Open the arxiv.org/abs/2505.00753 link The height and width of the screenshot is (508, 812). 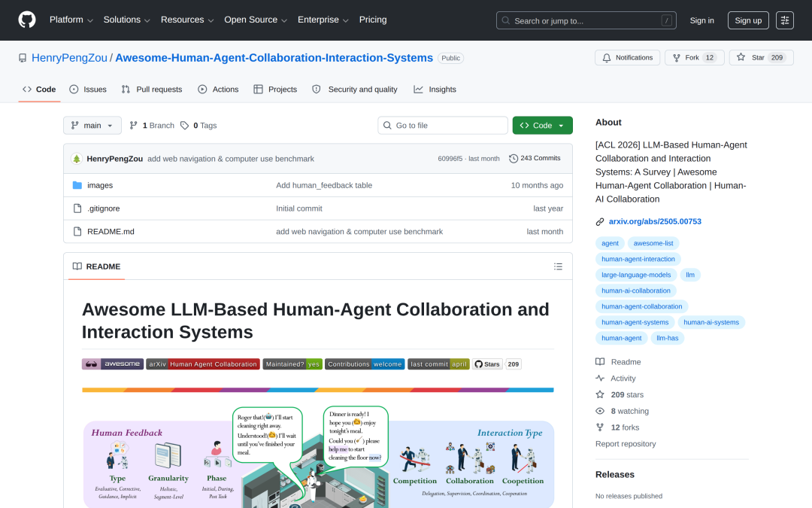[655, 221]
